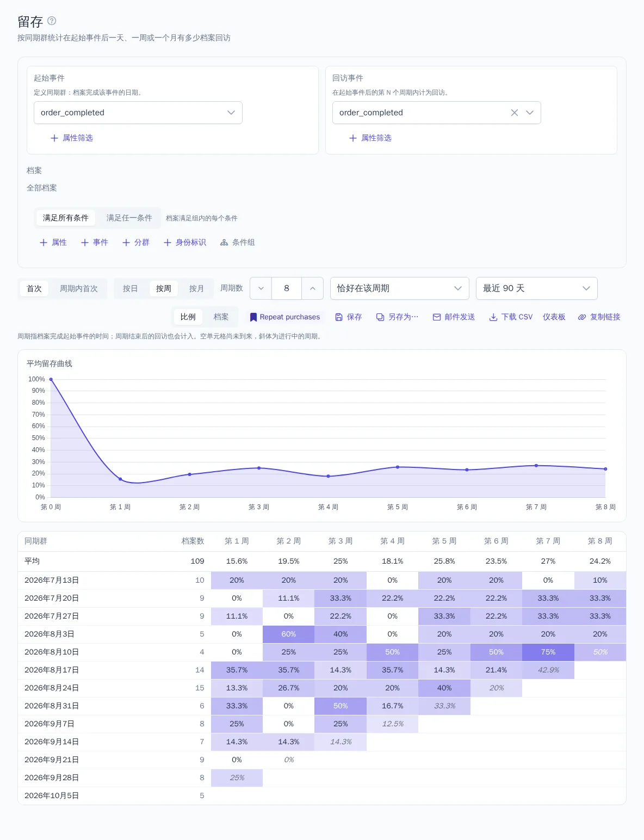Click the 条件组 group icon
The height and width of the screenshot is (840, 644).
224,243
